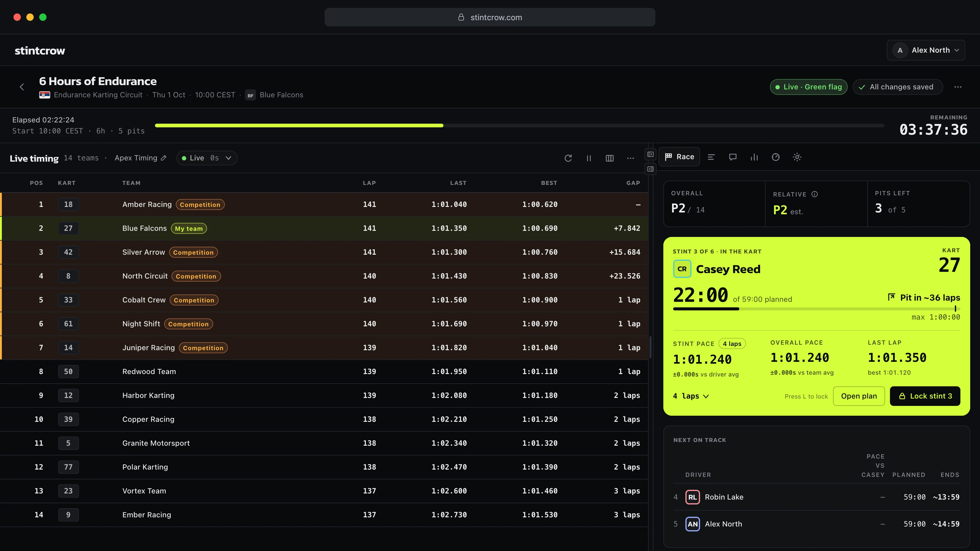Pause live timing updates
The width and height of the screenshot is (980, 551).
pos(589,158)
